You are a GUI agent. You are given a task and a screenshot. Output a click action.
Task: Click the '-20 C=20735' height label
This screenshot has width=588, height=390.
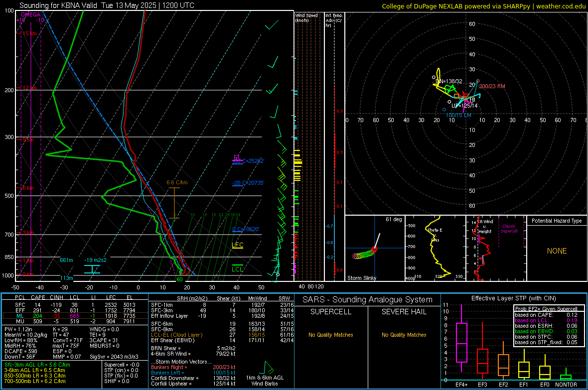(248, 183)
